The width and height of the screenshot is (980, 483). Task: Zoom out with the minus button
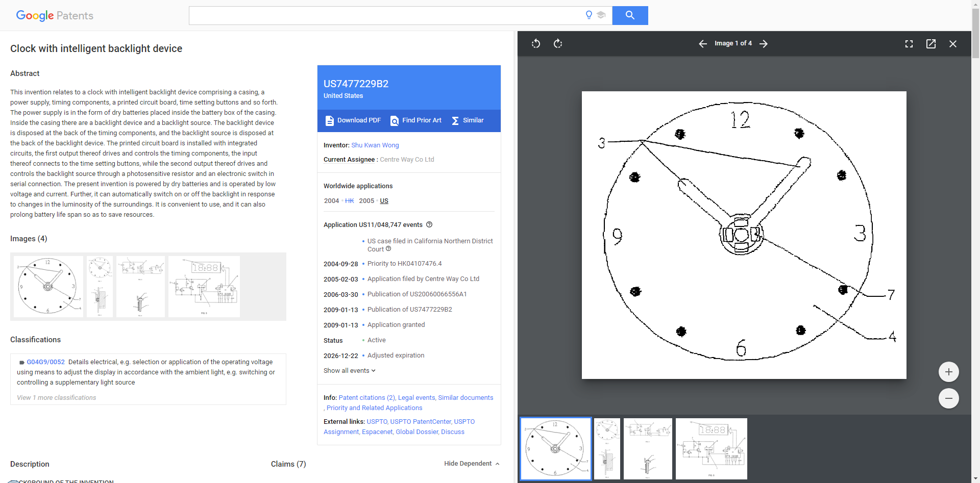point(948,398)
